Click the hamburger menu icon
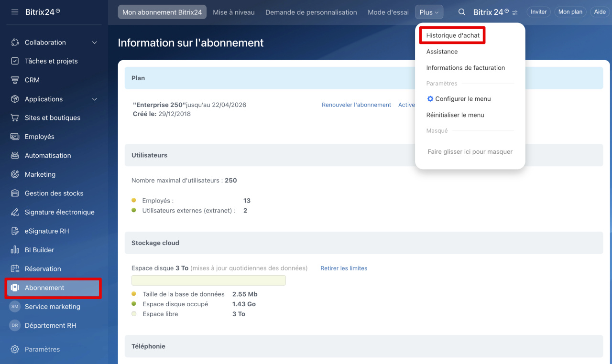 point(15,12)
